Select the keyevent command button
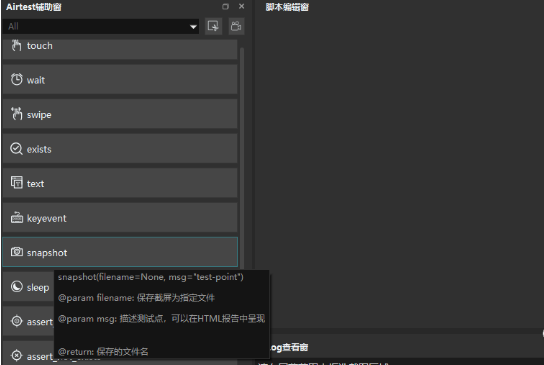 (x=120, y=218)
